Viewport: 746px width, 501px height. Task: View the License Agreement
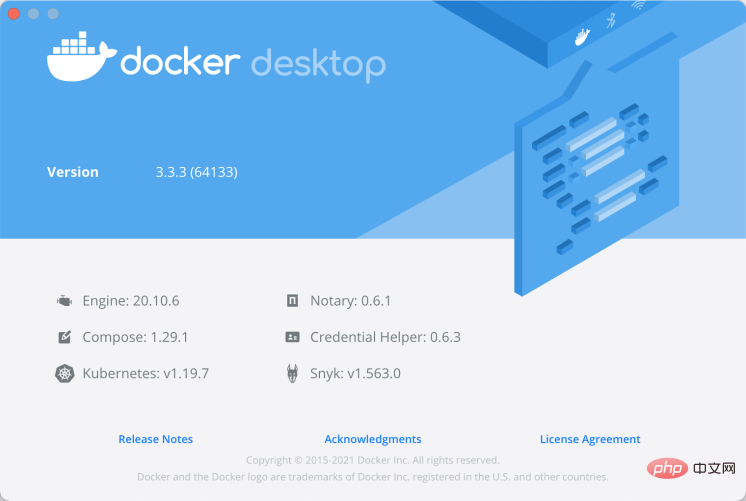[590, 439]
